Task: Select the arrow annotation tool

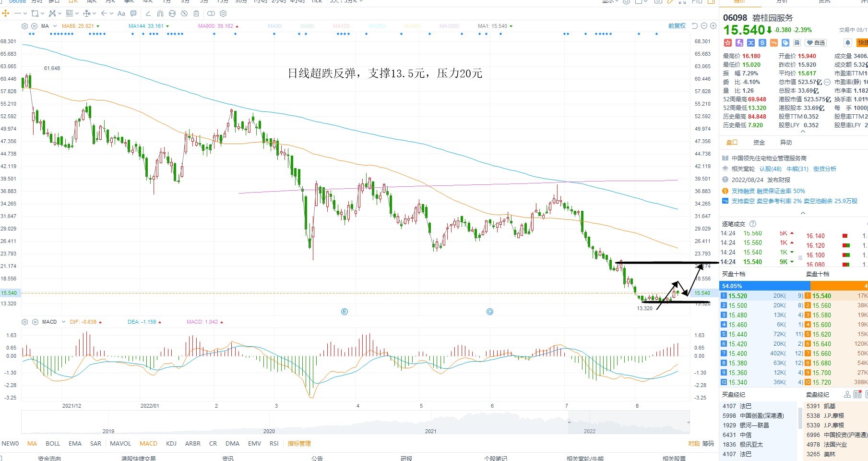Action: click(104, 13)
